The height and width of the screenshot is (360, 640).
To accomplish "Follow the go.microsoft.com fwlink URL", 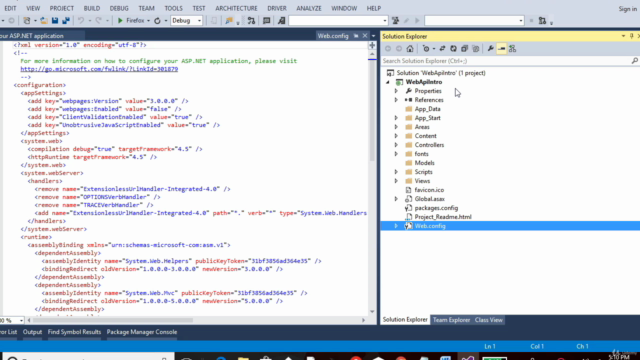I will coord(99,69).
